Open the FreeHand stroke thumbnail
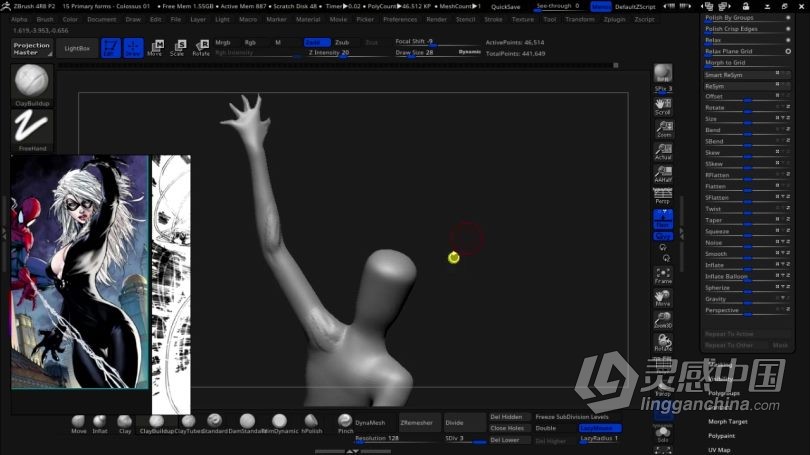This screenshot has width=810, height=455. point(32,131)
